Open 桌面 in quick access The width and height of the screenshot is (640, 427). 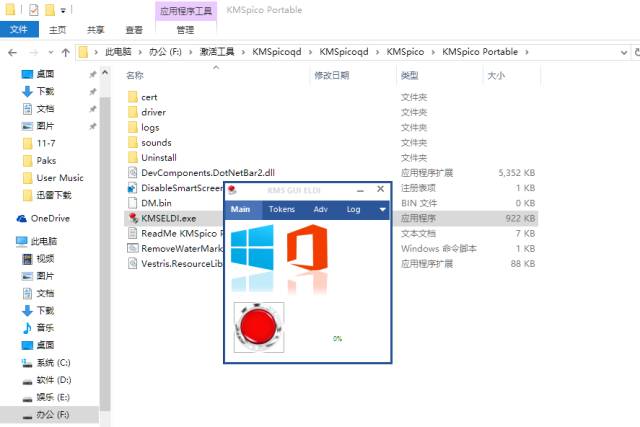click(x=45, y=74)
